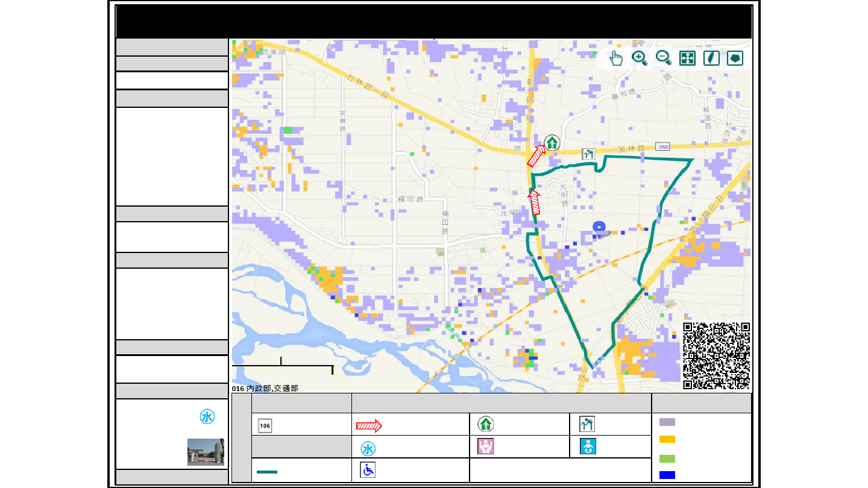
Task: Click the blue legend color swatch
Action: 667,475
